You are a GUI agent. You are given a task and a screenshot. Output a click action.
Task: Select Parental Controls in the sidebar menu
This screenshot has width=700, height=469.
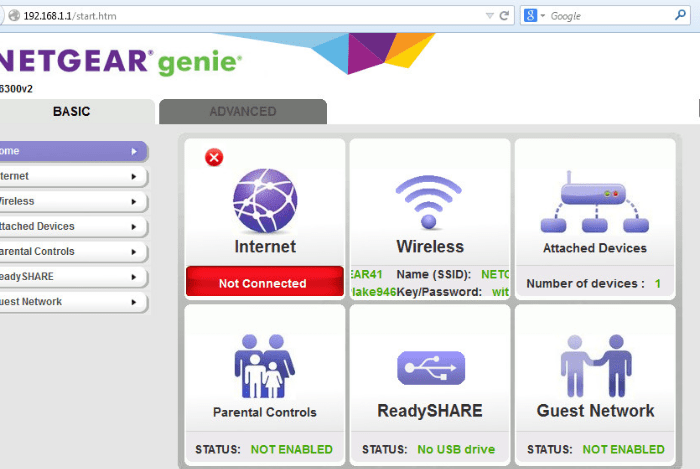click(x=73, y=252)
